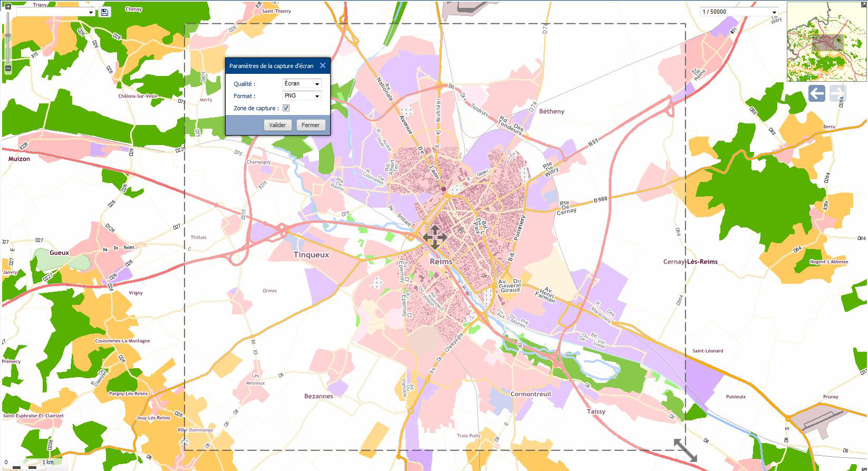Click the Coulommes-La-Montagne label
The width and height of the screenshot is (868, 471).
point(122,341)
